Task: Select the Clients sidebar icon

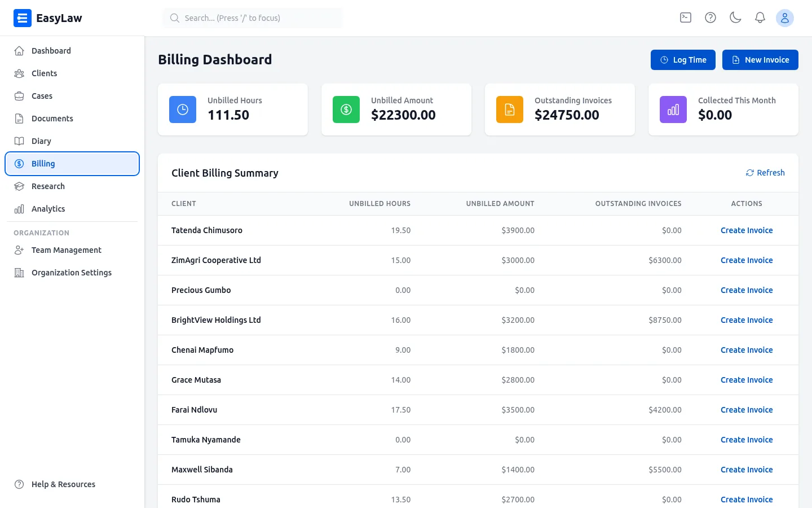Action: click(x=19, y=73)
